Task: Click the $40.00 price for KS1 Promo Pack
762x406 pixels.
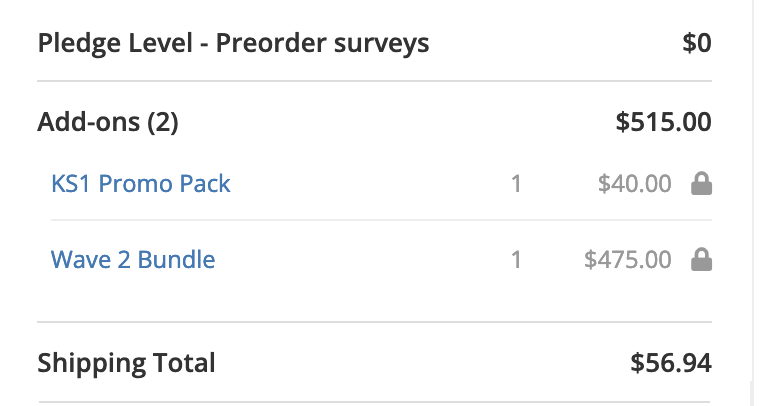Action: [x=635, y=184]
